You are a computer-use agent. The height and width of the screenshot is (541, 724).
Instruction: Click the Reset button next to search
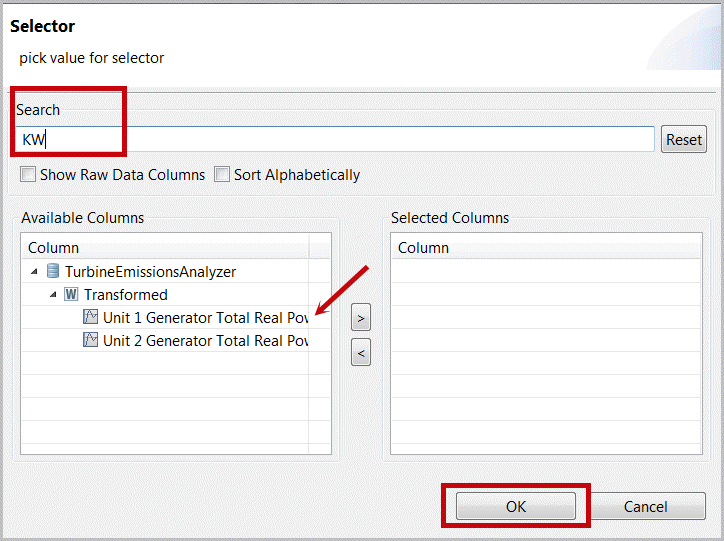pyautogui.click(x=684, y=140)
